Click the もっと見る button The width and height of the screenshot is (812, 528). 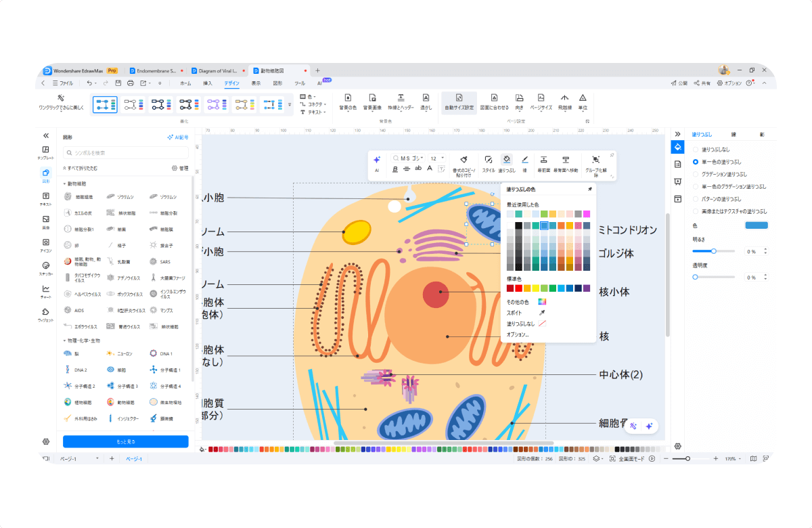click(126, 441)
